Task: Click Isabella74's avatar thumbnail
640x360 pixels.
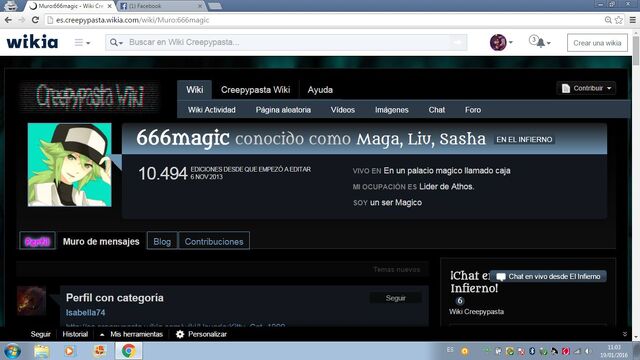Action: click(x=31, y=301)
